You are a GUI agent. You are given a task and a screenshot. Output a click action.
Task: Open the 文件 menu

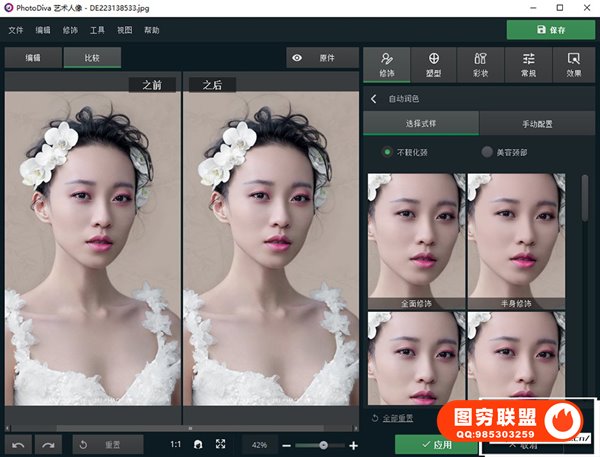(15, 30)
